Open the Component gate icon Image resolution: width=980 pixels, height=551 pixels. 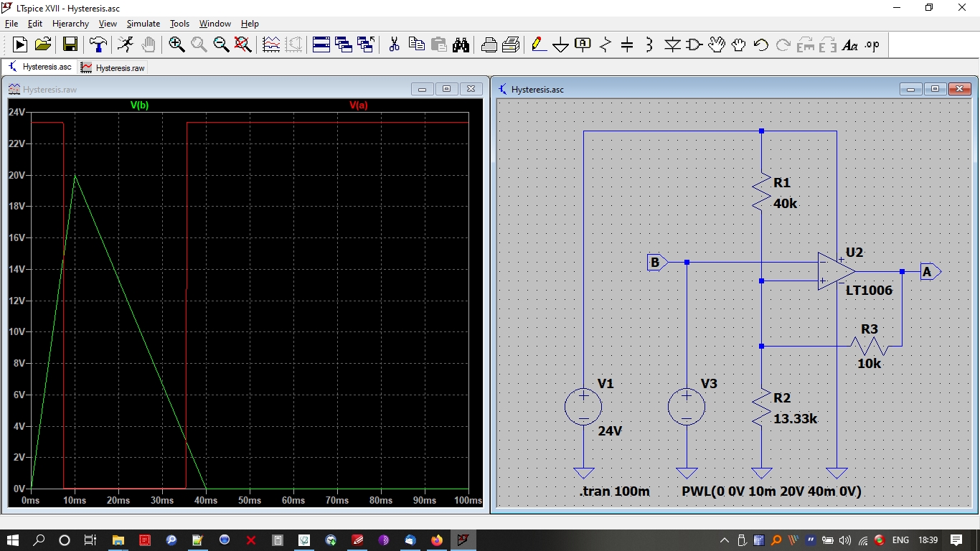click(694, 44)
